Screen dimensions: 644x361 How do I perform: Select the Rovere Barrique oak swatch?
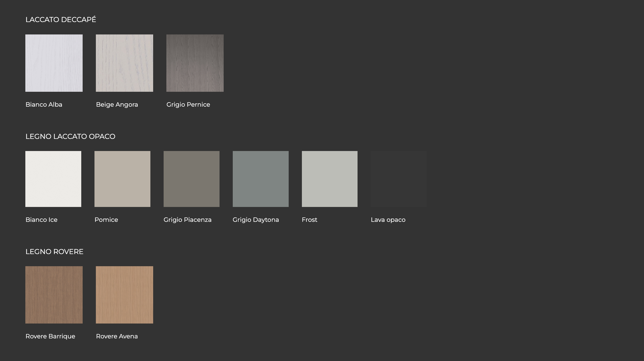click(x=54, y=295)
